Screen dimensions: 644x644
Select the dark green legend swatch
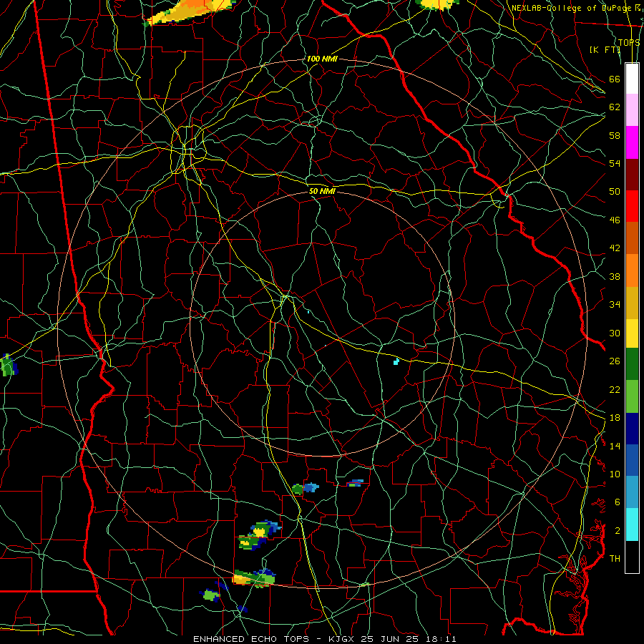632,364
